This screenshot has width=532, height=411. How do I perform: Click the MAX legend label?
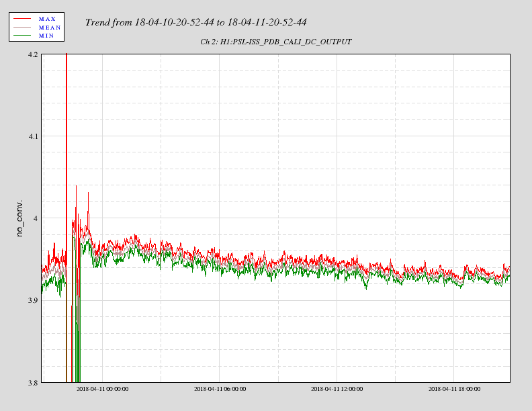tap(47, 19)
